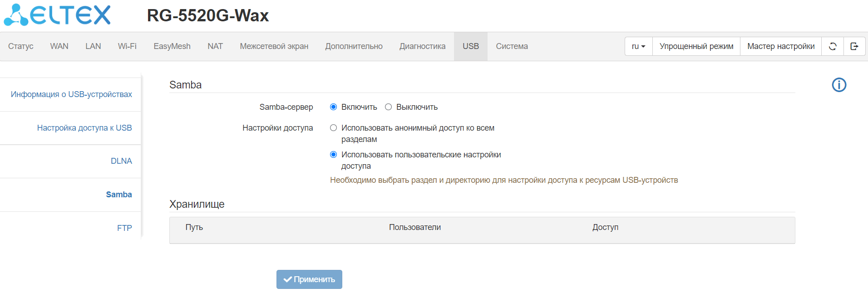This screenshot has width=868, height=298.
Task: Open the FTP sidebar link
Action: [124, 228]
